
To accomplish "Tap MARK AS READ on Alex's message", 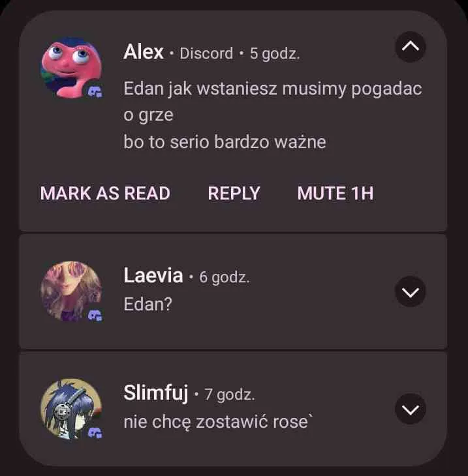I will coord(105,193).
